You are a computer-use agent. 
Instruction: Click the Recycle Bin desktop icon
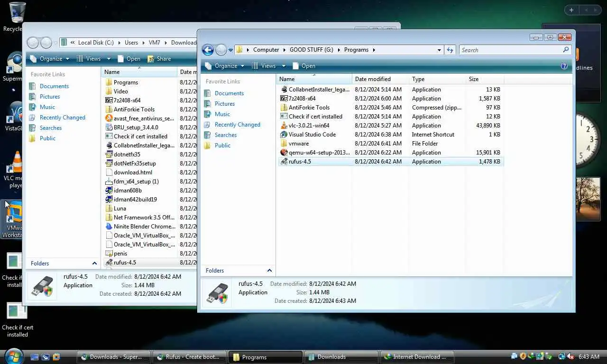tap(13, 17)
